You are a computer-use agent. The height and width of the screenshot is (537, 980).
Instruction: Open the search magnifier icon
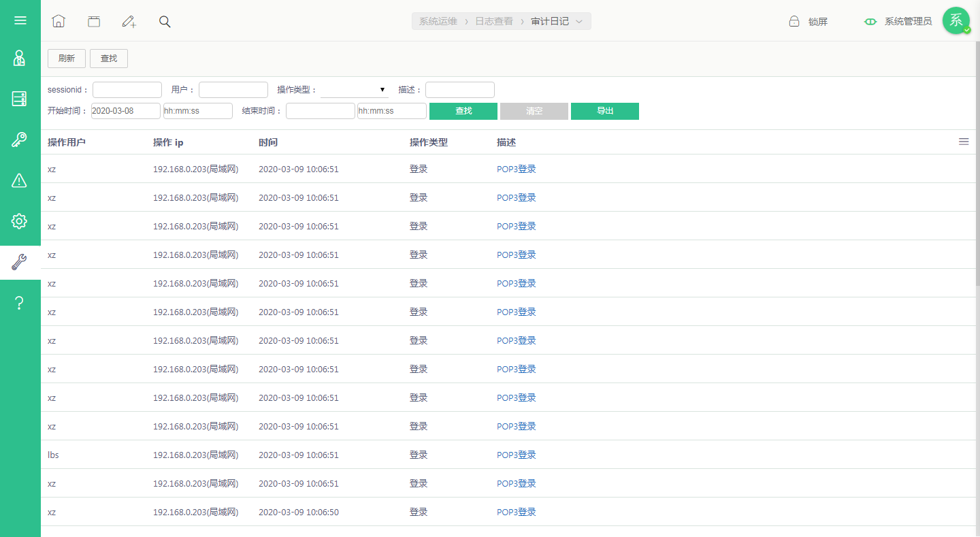tap(165, 21)
